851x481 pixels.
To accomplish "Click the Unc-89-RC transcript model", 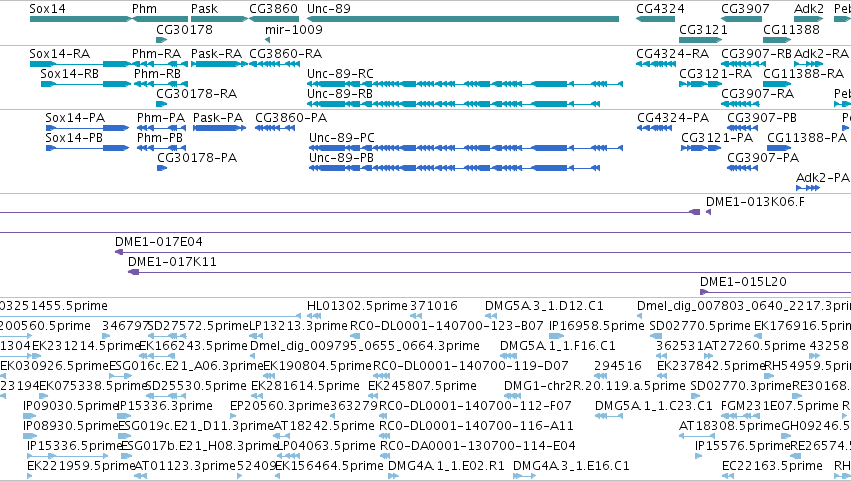I will pos(465,84).
